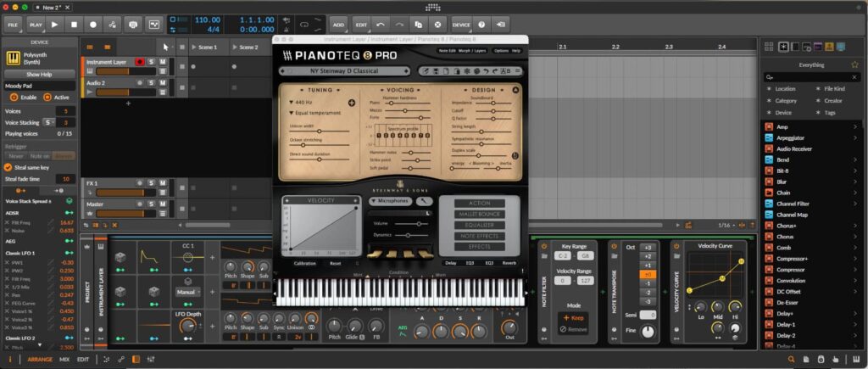Viewport: 868px width, 369px height.
Task: Click the Volume slider in Pianoteq
Action: [412, 223]
